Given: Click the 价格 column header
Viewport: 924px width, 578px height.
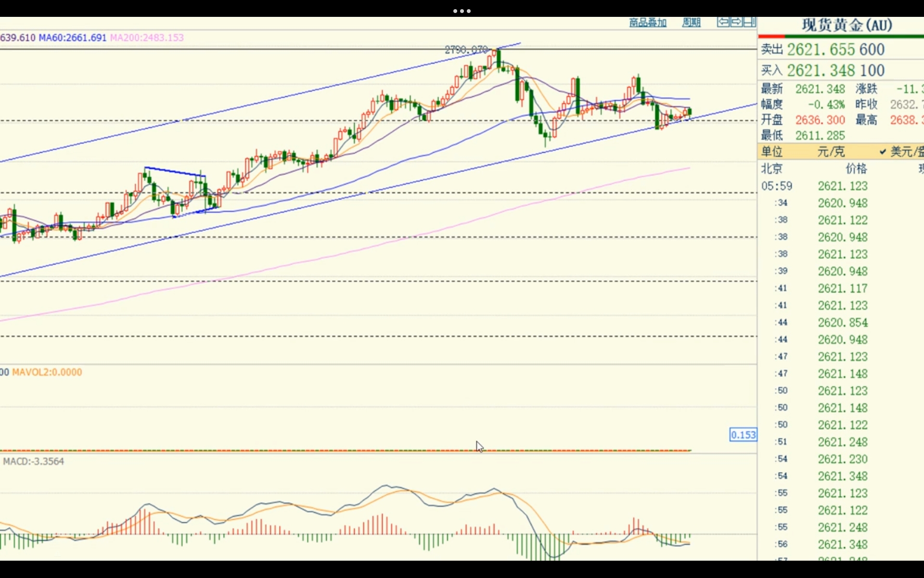Looking at the screenshot, I should [x=856, y=169].
